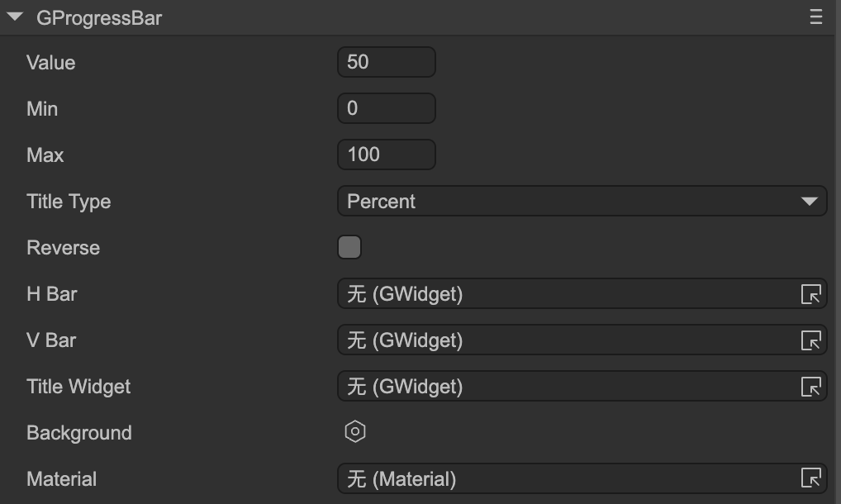Click the GProgressBar header title

[99, 18]
